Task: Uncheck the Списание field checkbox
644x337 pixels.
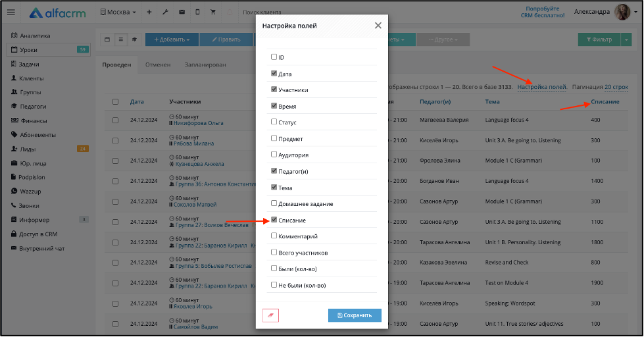Action: click(274, 220)
